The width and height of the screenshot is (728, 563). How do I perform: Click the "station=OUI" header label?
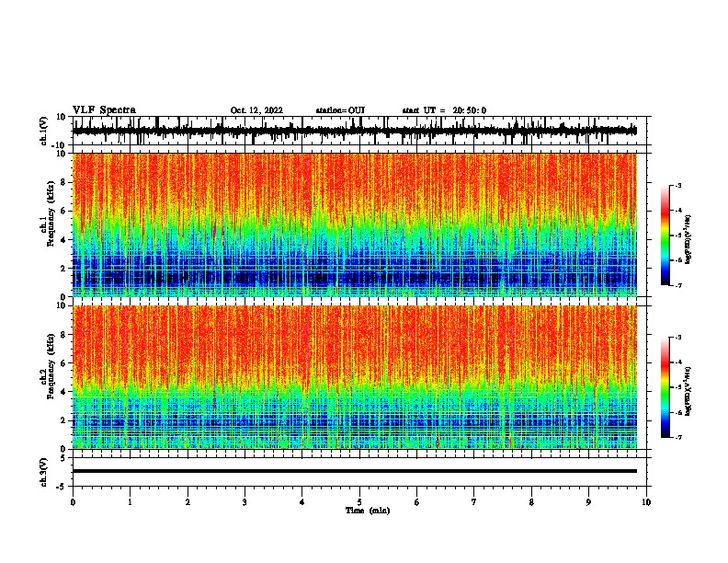click(340, 110)
